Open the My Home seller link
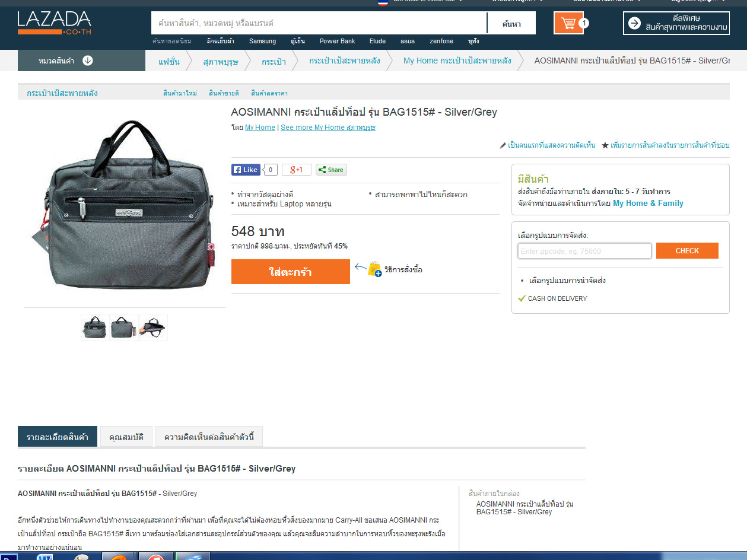The image size is (747, 560). point(260,128)
